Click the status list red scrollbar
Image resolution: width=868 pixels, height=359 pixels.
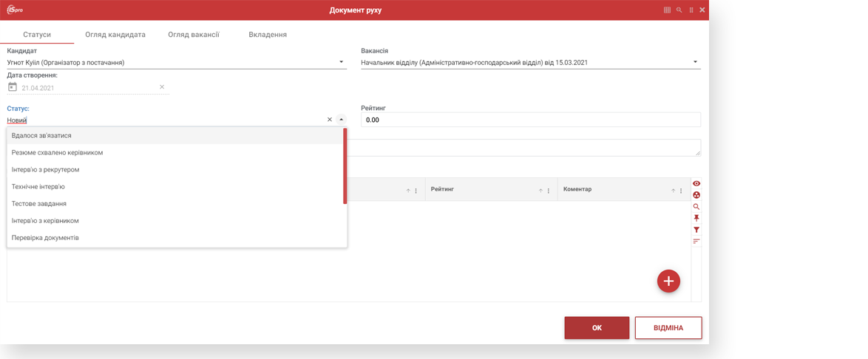[345, 166]
